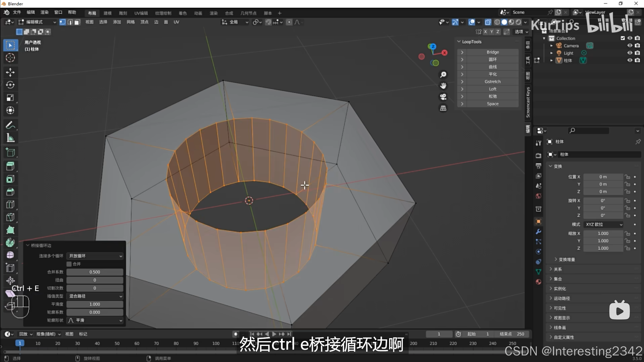The height and width of the screenshot is (362, 644).
Task: Click the Bridge button in LoopTools
Action: click(x=492, y=52)
